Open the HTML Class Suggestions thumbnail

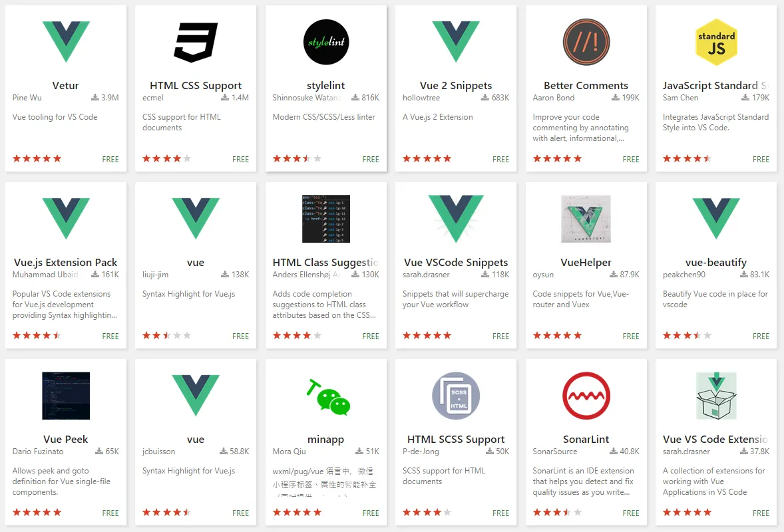click(x=326, y=219)
